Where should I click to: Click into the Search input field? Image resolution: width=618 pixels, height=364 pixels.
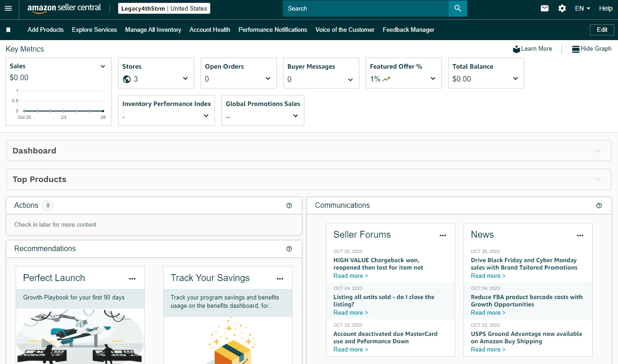tap(366, 8)
